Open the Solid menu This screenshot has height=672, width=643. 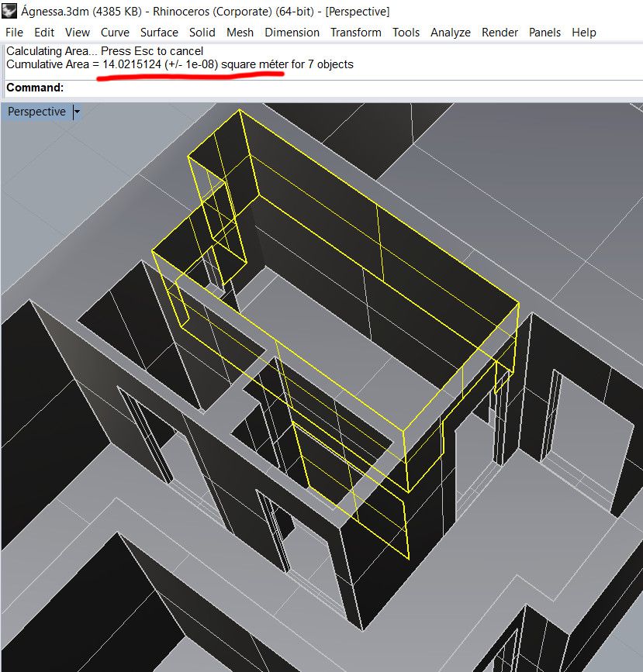pos(202,33)
